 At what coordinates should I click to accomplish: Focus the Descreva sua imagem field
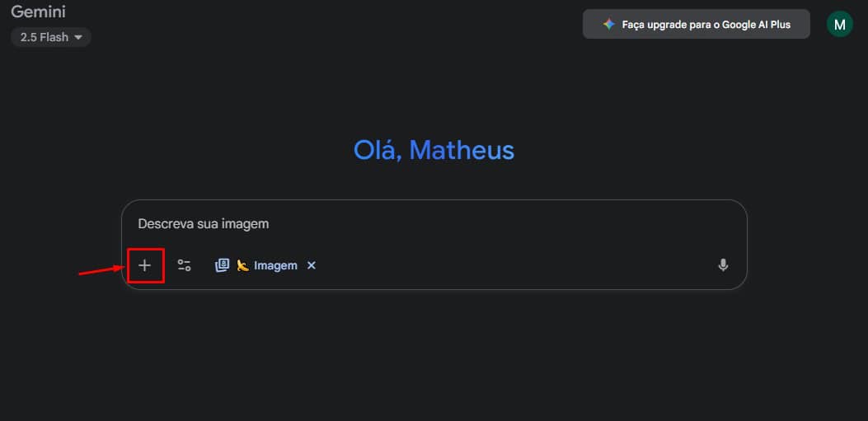click(x=412, y=223)
